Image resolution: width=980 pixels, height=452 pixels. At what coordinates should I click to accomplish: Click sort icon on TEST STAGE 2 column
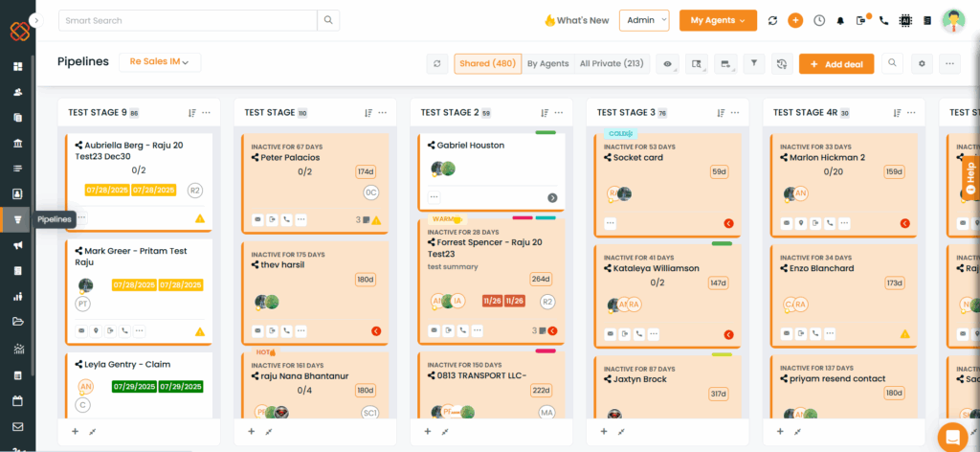(545, 113)
